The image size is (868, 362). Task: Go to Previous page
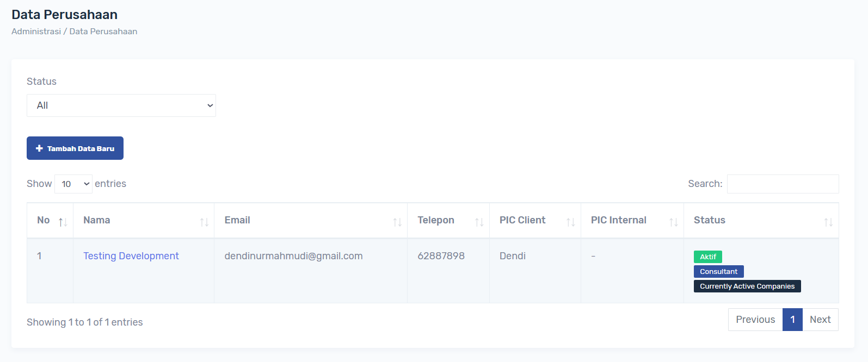tap(755, 320)
